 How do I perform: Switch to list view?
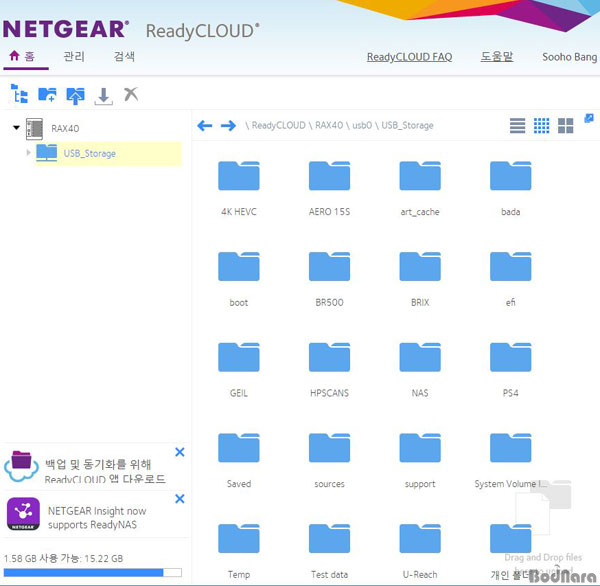(x=517, y=126)
